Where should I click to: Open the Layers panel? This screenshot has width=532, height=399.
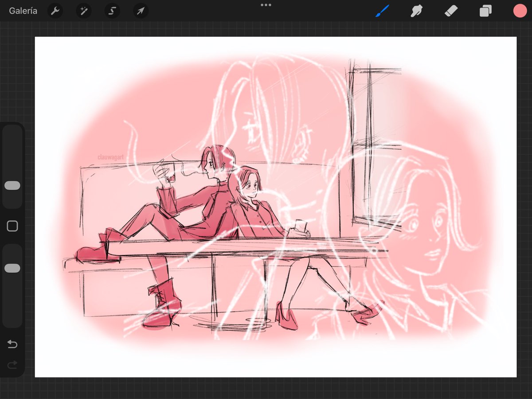click(x=485, y=11)
